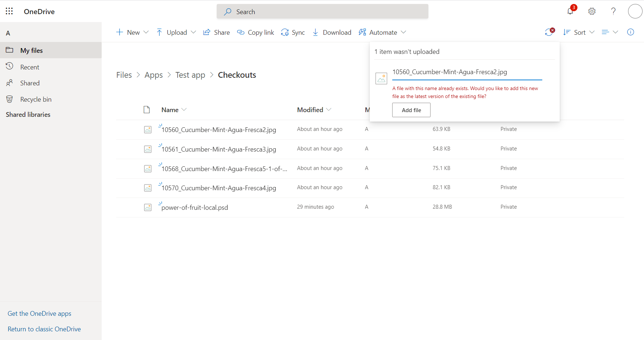Open the details info pane icon
The width and height of the screenshot is (644, 340).
631,32
